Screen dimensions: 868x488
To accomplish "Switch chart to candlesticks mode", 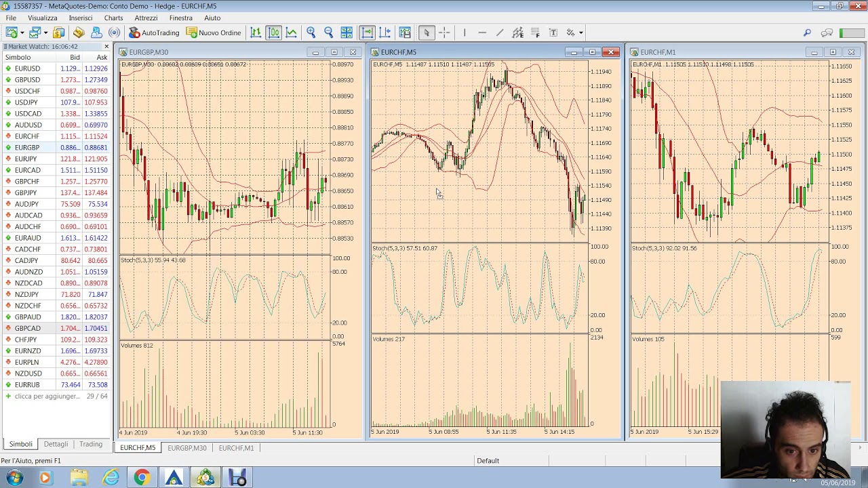I will coord(273,33).
